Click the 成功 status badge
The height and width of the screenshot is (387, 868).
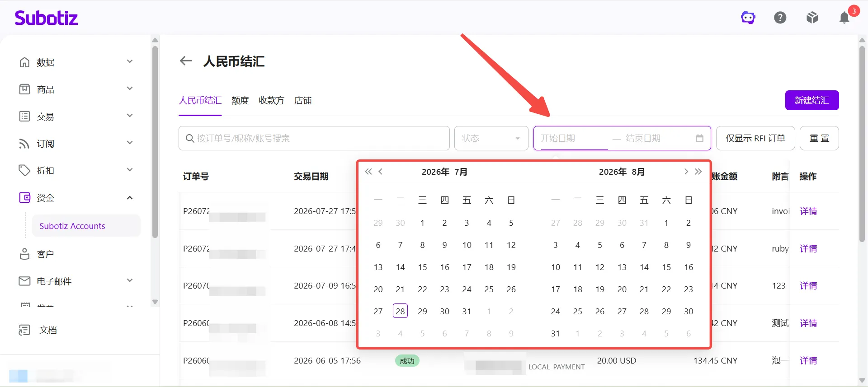(x=407, y=361)
